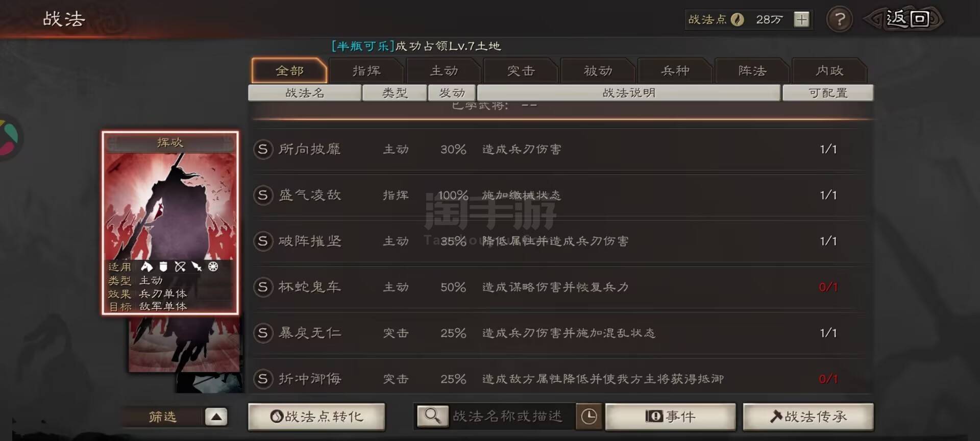This screenshot has width=980, height=441.
Task: Click the 返回 back button
Action: click(903, 19)
